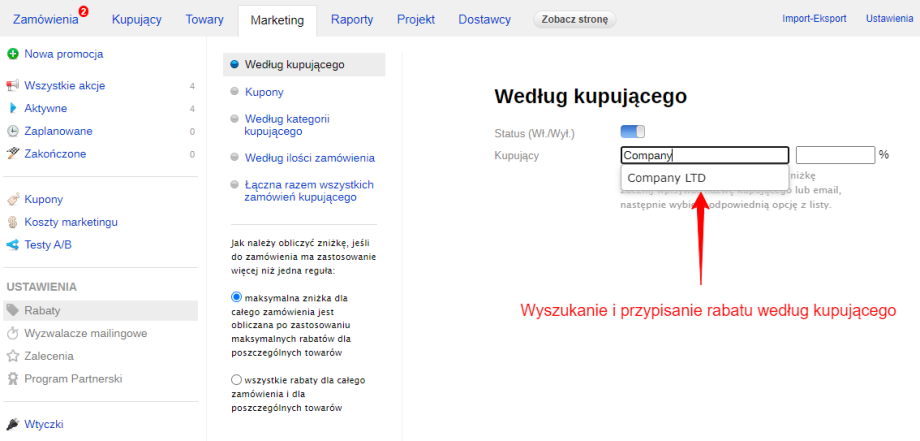Click the Zobacz stronę button
This screenshot has width=920, height=441.
click(573, 19)
